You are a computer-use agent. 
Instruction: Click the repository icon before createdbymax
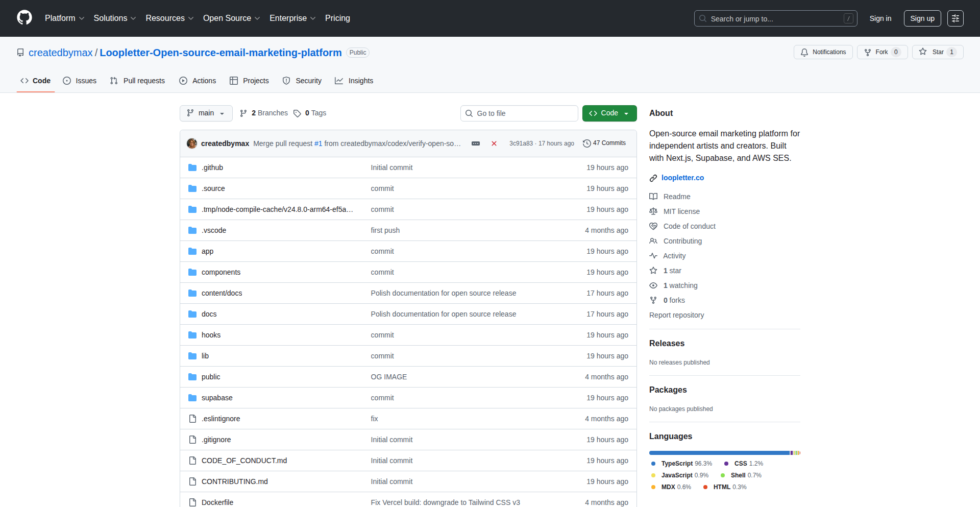click(x=20, y=53)
